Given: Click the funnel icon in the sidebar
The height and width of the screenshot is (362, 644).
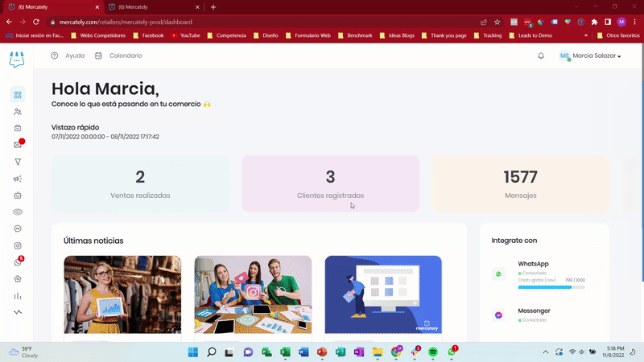Looking at the screenshot, I should (x=18, y=162).
